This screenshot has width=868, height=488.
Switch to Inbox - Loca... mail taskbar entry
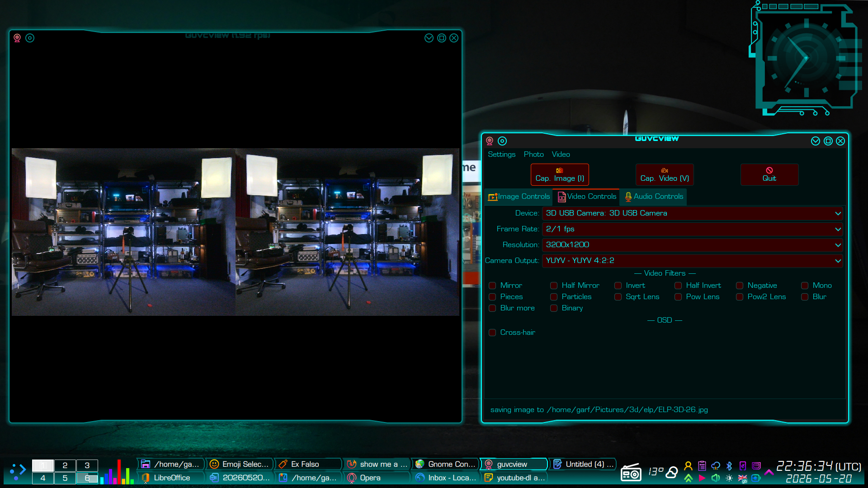pos(446,478)
